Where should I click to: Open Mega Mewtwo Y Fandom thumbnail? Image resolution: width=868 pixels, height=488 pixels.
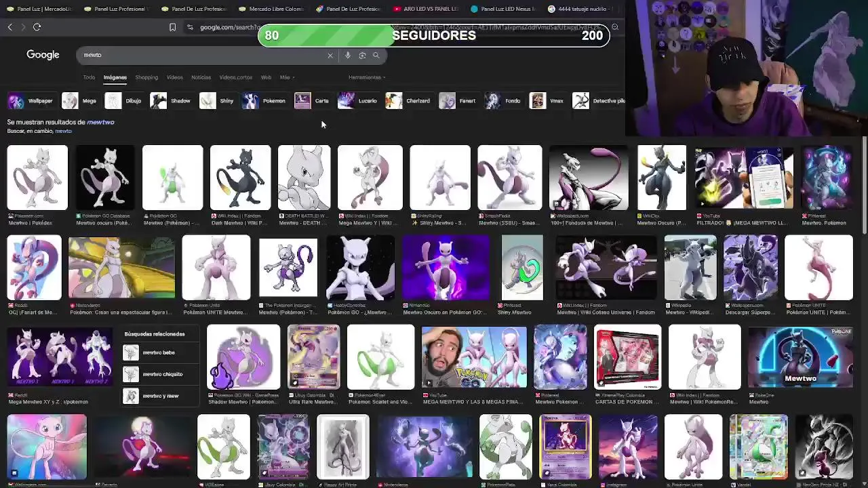pyautogui.click(x=370, y=178)
